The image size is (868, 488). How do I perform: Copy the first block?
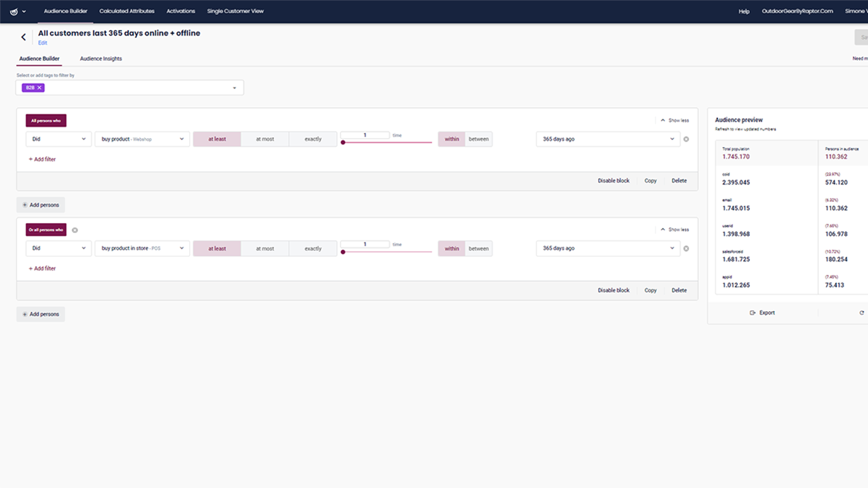tap(650, 181)
